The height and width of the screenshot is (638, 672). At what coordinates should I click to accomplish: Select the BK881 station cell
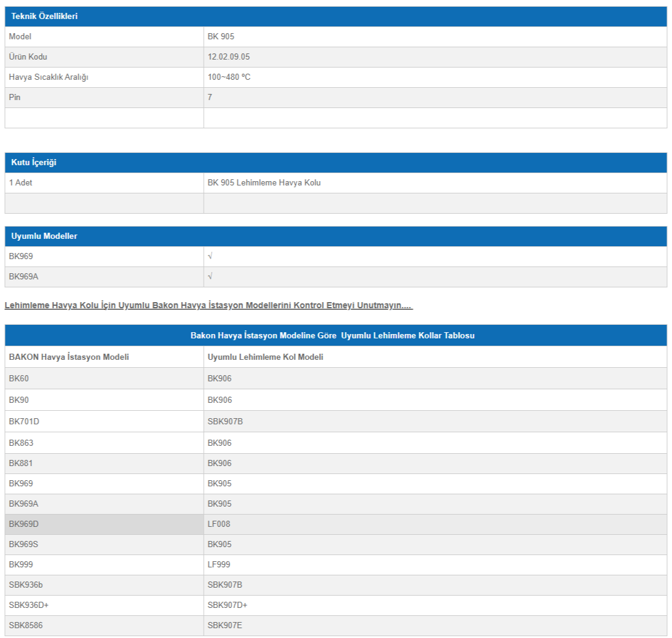click(104, 464)
